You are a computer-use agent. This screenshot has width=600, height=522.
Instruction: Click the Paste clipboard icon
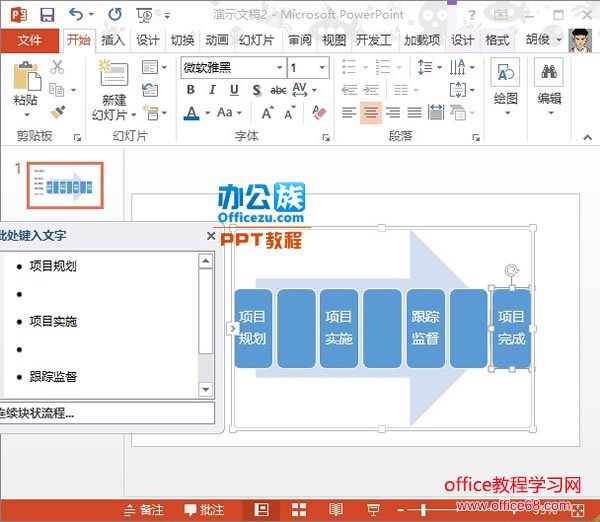coord(26,76)
